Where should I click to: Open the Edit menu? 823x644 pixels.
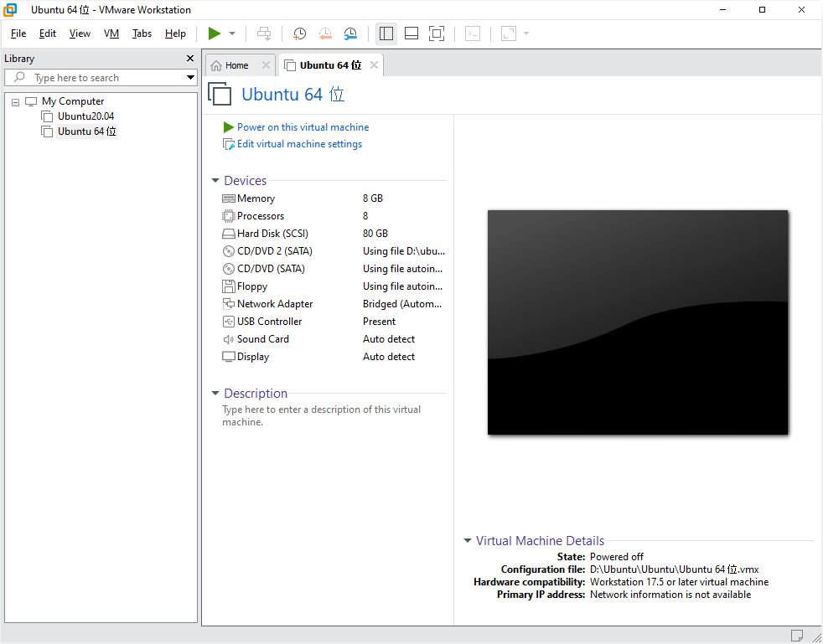tap(48, 33)
